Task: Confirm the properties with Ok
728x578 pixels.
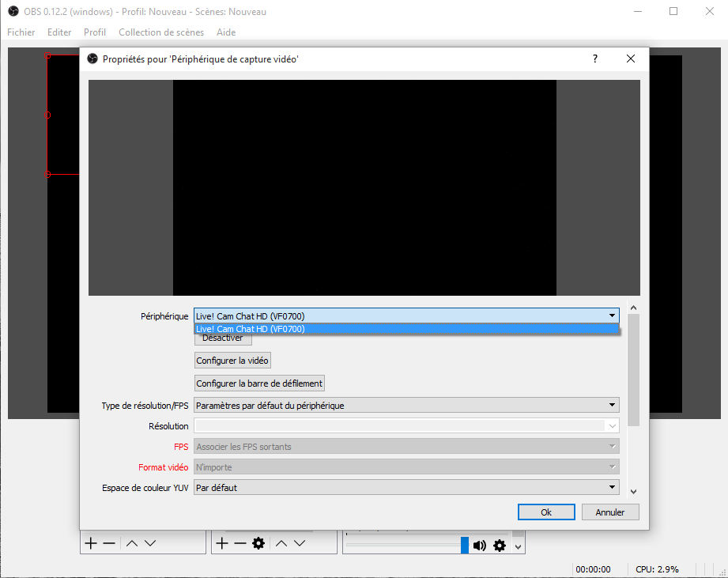Action: click(546, 512)
